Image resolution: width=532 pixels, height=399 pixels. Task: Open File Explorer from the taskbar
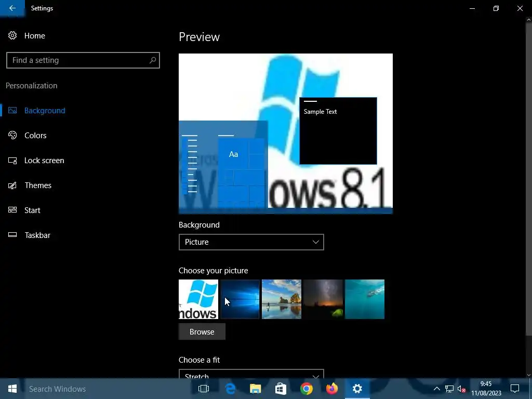(256, 389)
